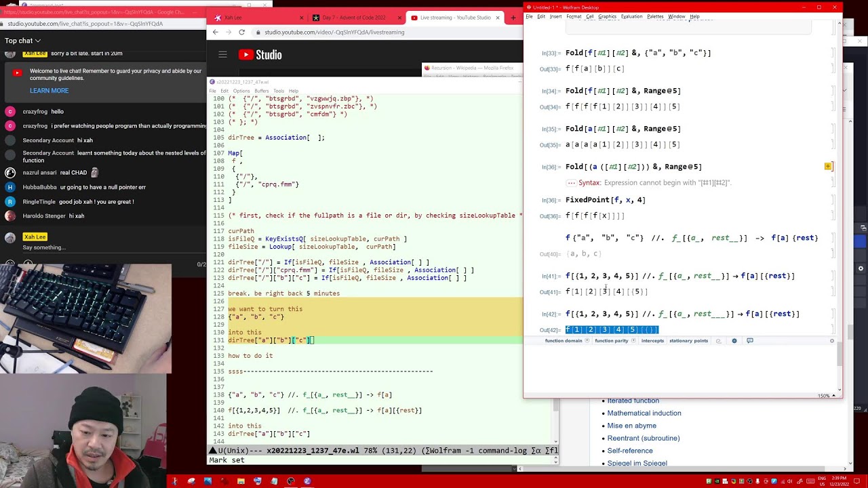Viewport: 868px width, 488px height.
Task: Close the suggestions bar with its x icon
Action: 832,341
